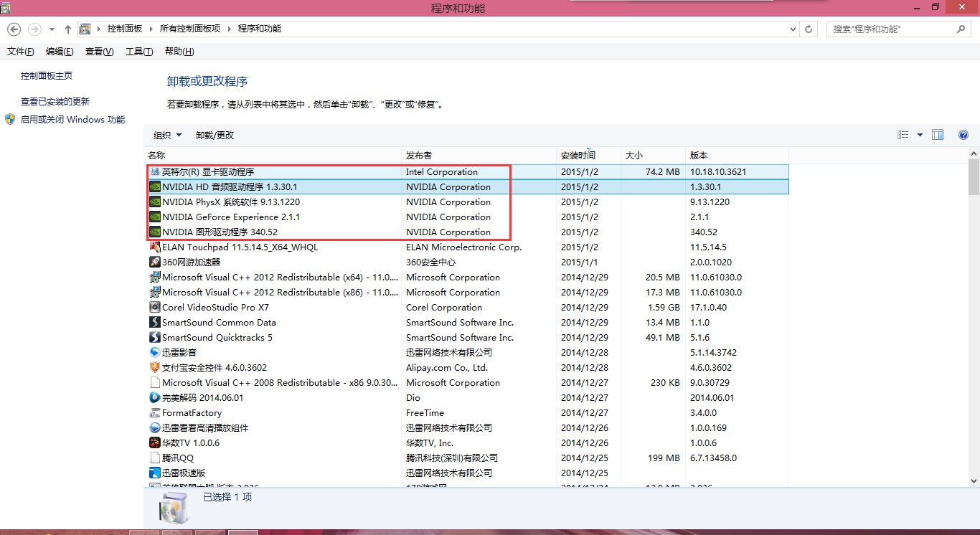Open the recent locations dropdown arrow
The image size is (980, 535).
point(52,29)
